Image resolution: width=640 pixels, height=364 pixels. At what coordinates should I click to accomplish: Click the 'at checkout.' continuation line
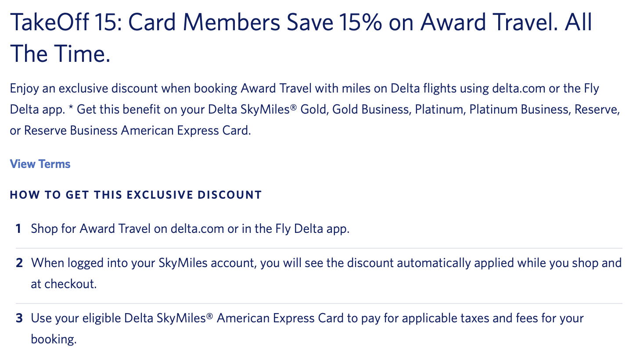tap(63, 284)
